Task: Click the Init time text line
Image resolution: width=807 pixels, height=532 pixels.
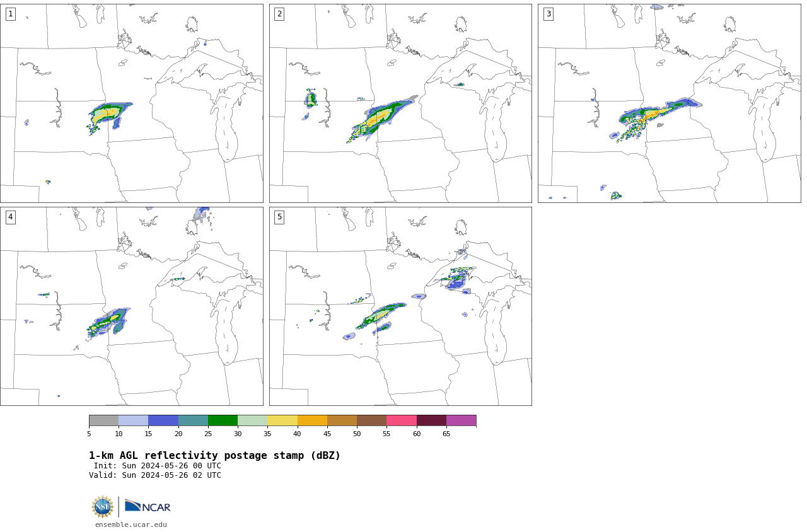Action: pos(158,466)
